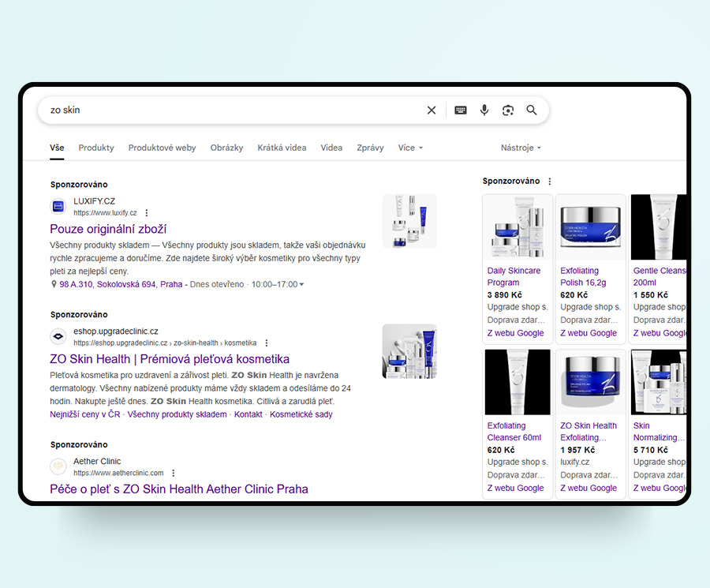The height and width of the screenshot is (588, 710).
Task: Open Exfoliating Polish 16,2g product image
Action: click(590, 227)
